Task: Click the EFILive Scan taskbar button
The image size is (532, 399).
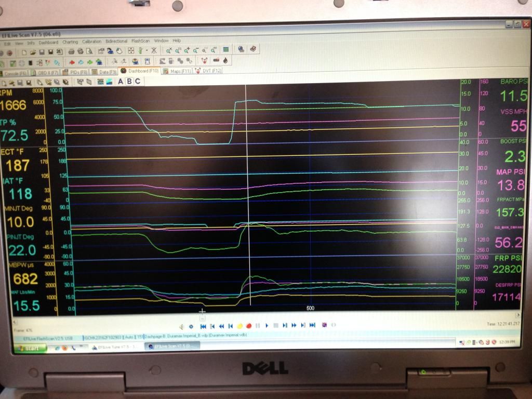Action: [172, 345]
